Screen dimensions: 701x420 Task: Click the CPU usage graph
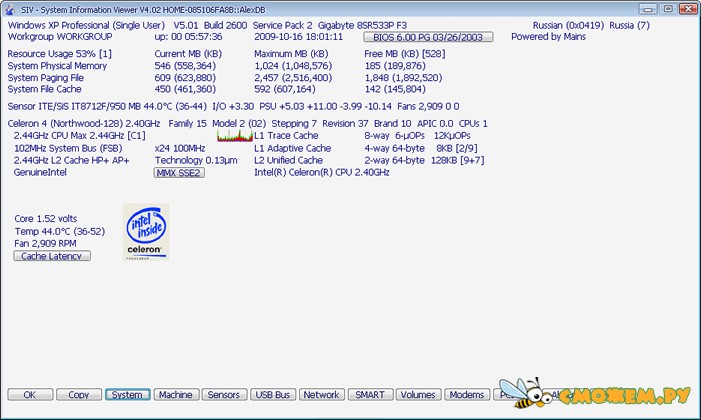pos(235,136)
